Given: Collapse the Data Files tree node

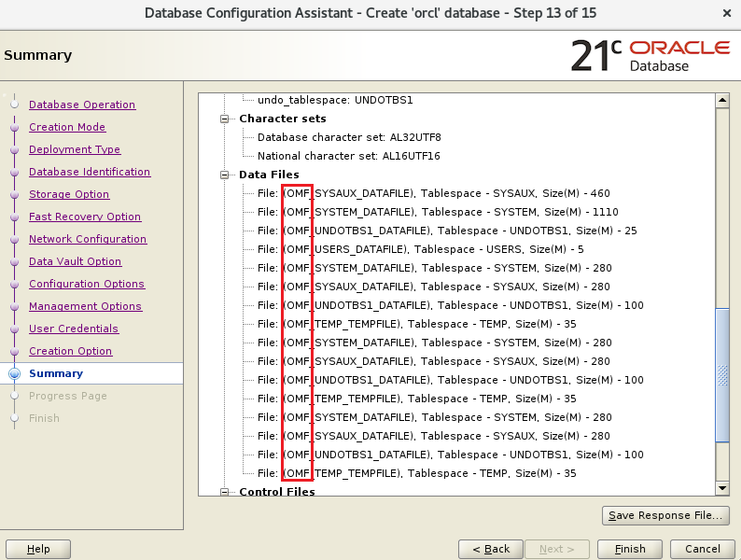Looking at the screenshot, I should pos(225,175).
